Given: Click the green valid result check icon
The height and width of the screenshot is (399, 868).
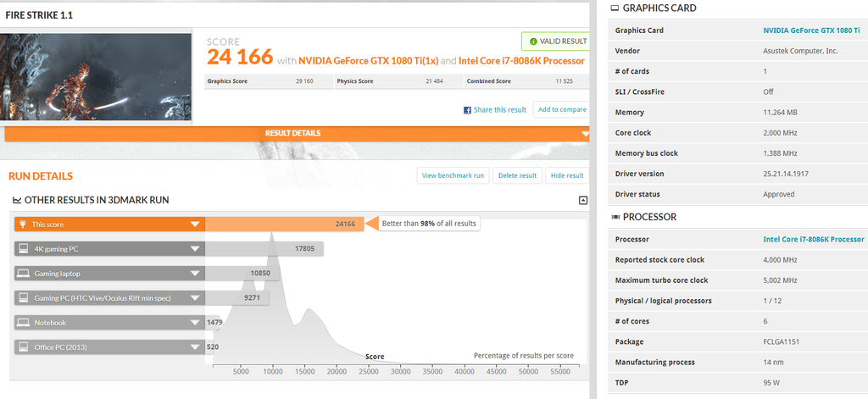Looking at the screenshot, I should point(533,42).
